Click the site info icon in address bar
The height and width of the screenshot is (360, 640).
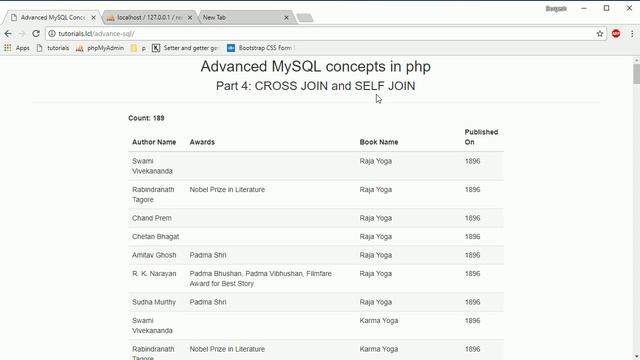click(52, 34)
